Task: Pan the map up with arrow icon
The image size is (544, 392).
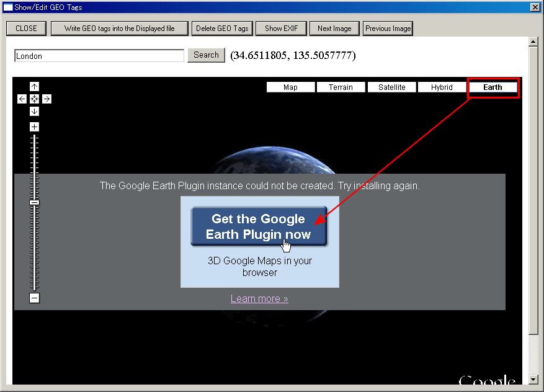Action: click(34, 86)
